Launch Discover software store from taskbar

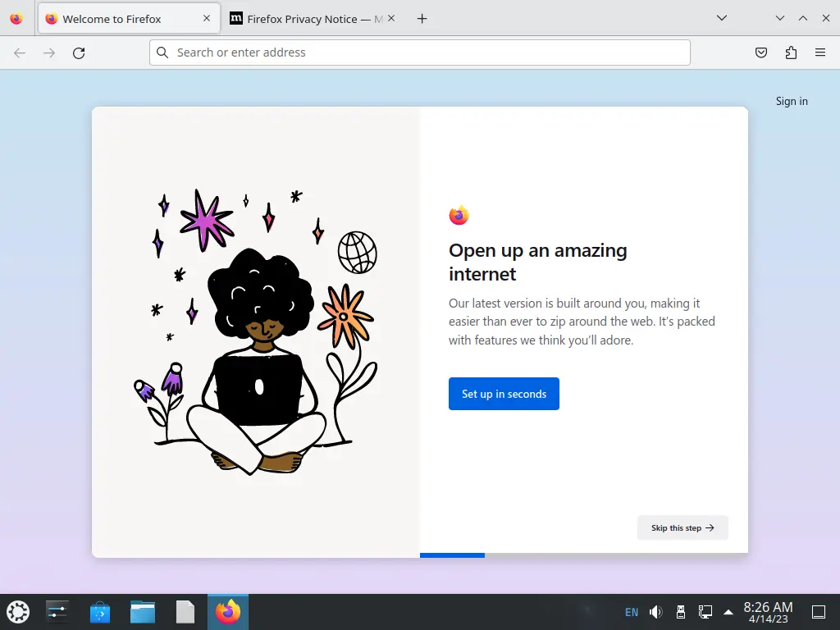(x=99, y=612)
